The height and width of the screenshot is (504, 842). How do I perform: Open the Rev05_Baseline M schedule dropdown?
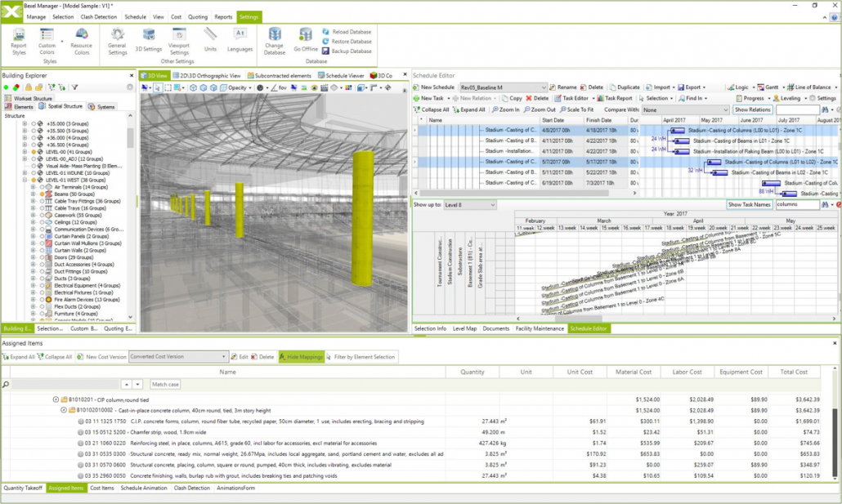pos(543,87)
